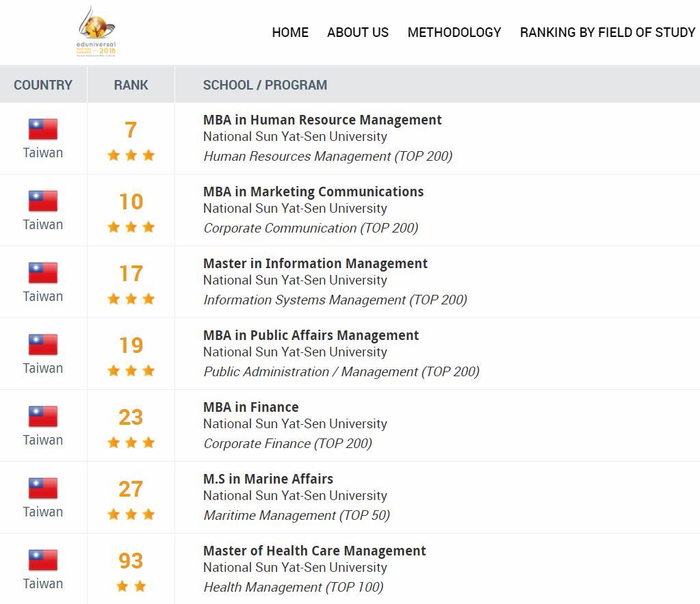Click the three stars under rank 27
This screenshot has height=604, width=700.
click(x=131, y=514)
